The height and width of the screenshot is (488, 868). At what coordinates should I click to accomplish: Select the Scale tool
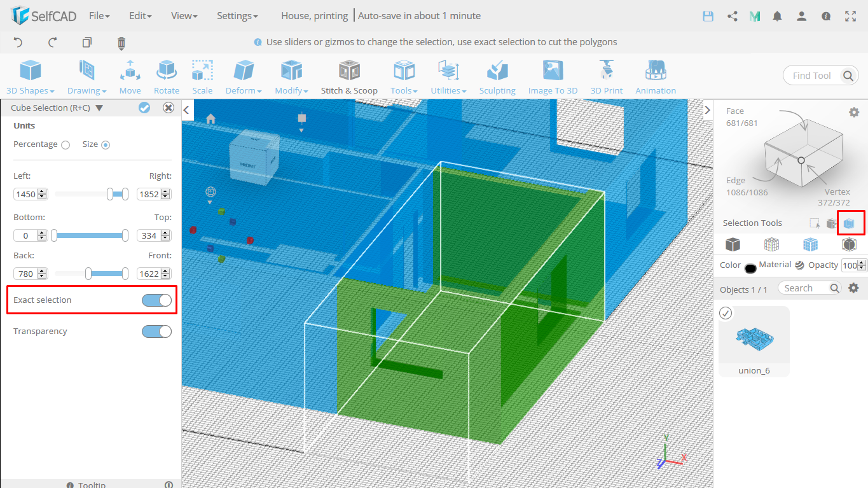tap(202, 78)
